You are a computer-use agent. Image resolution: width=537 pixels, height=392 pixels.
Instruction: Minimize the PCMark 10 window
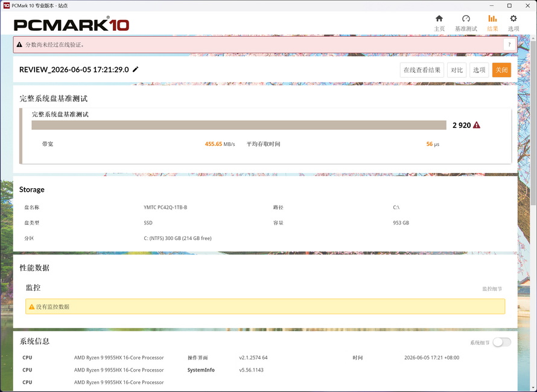coord(492,5)
